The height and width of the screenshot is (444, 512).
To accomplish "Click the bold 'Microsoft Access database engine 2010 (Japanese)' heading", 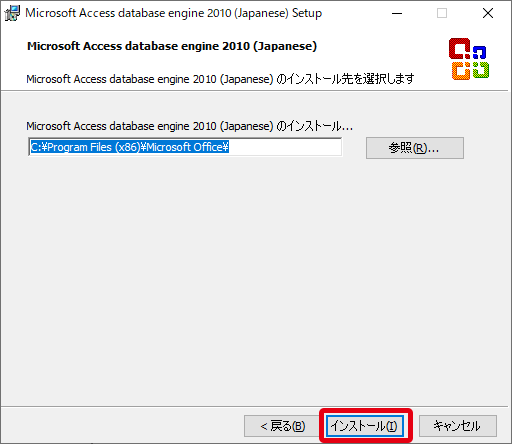I will [x=172, y=46].
